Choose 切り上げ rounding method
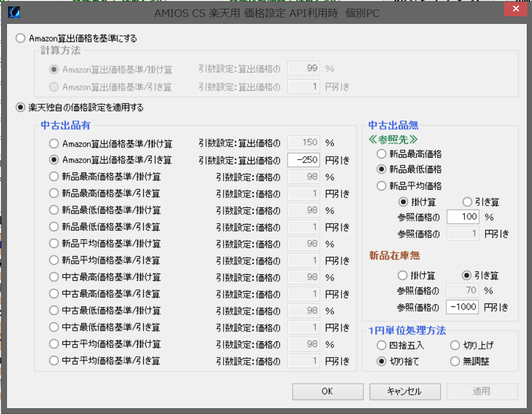 coord(455,345)
